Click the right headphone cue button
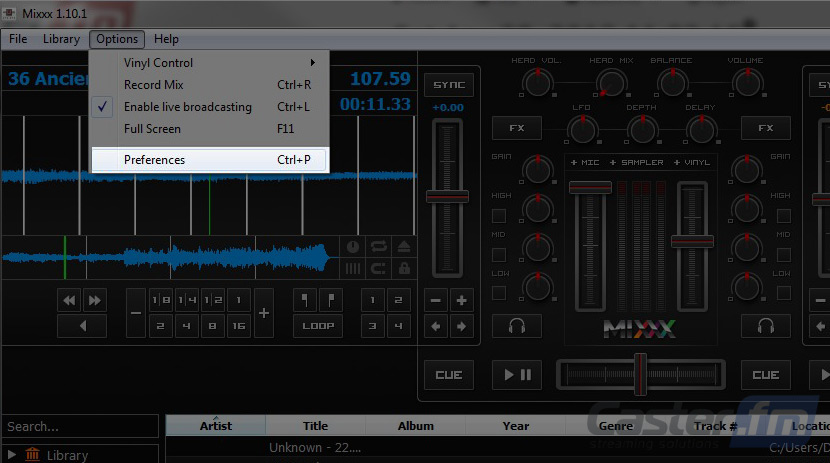Image resolution: width=830 pixels, height=463 pixels. pos(765,326)
